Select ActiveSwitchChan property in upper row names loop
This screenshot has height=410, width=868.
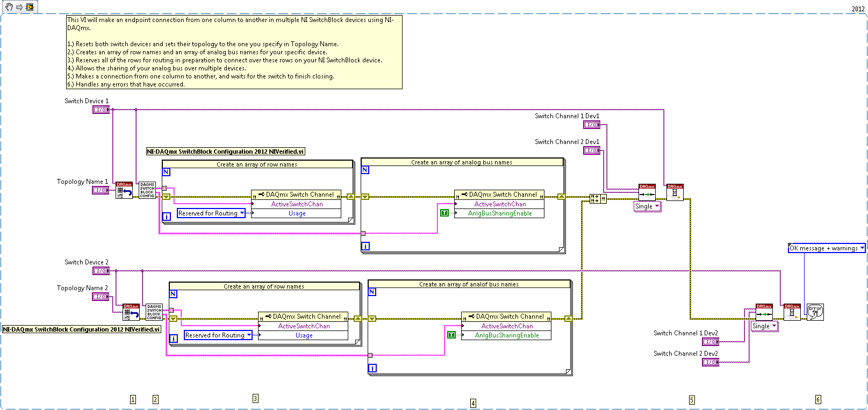coord(297,204)
